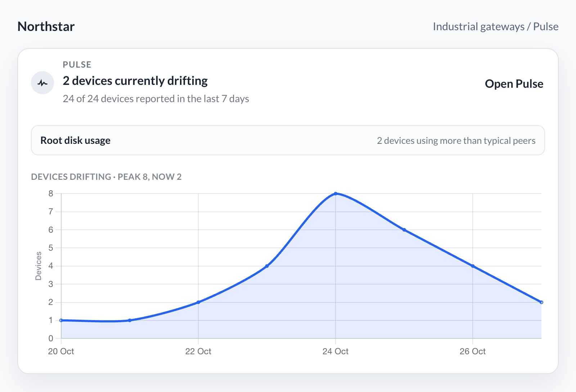Select the Root disk usage row
Screen dimensions: 576x392
tap(288, 140)
